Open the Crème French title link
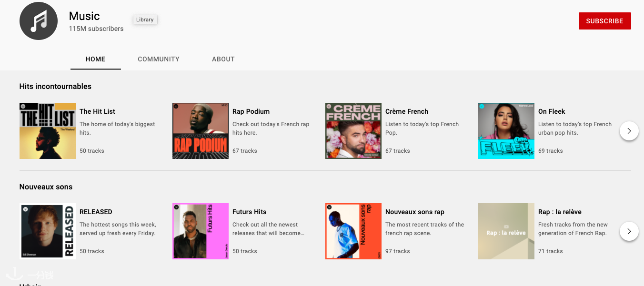Screen dimensions: 644x286 point(407,111)
